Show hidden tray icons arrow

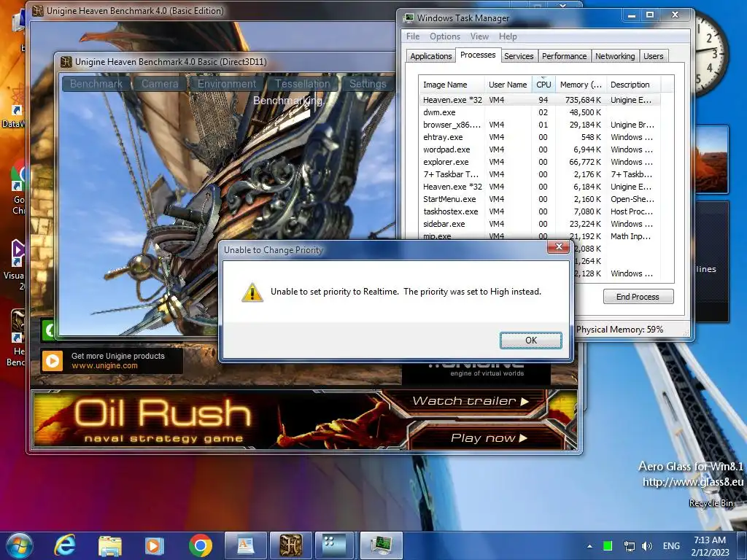click(589, 546)
